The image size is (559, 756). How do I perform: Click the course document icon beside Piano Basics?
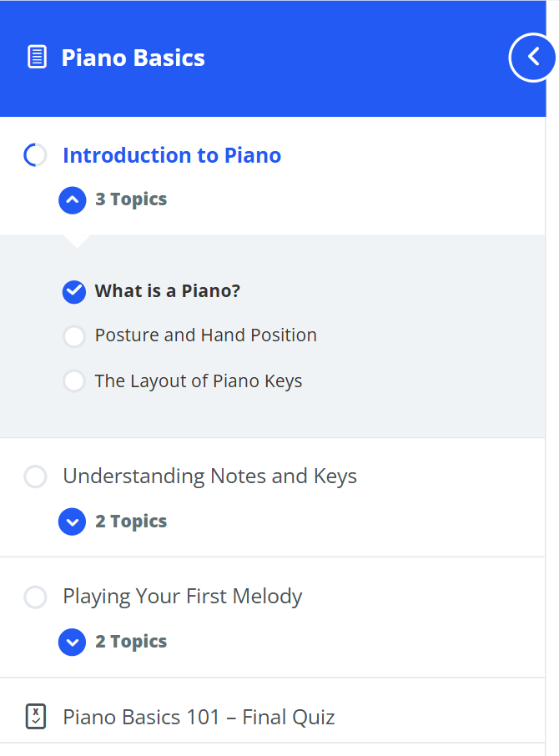click(37, 58)
